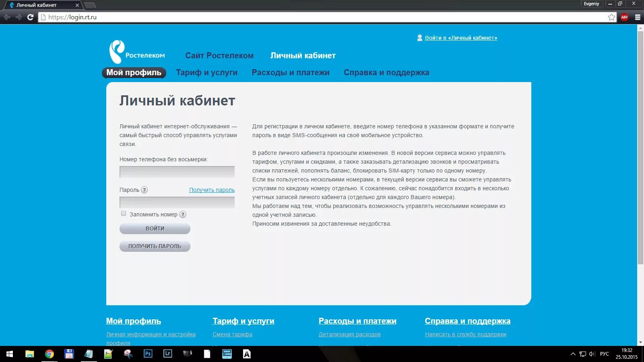Click the Rostelecom logo
Viewport: 644px width, 362px height.
tap(137, 52)
